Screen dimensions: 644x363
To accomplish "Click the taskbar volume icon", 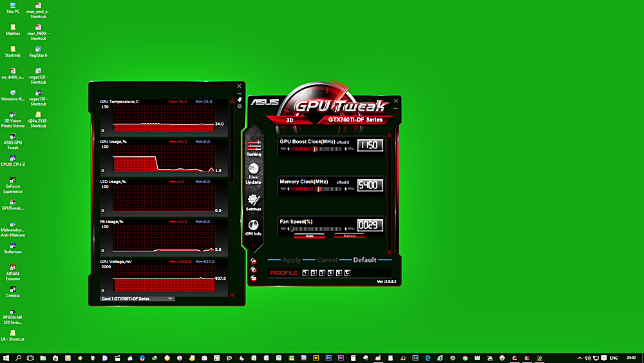I will tap(587, 358).
